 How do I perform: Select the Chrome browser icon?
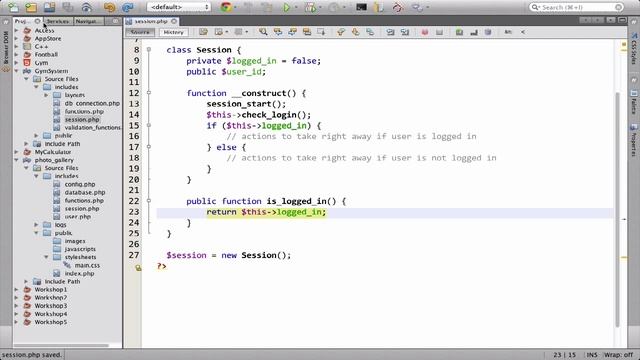click(226, 7)
